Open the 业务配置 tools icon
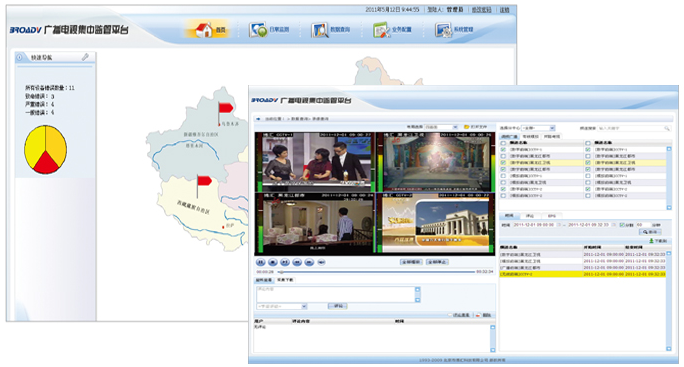This screenshot has width=684, height=367. (x=382, y=31)
